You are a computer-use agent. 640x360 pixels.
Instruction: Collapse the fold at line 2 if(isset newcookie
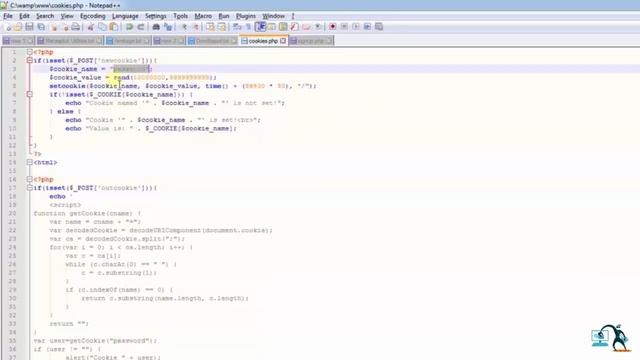click(x=29, y=60)
